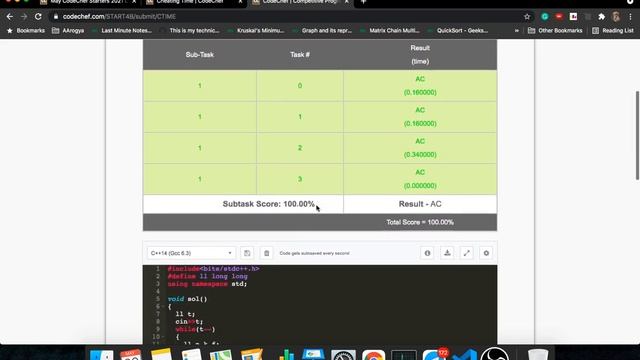
Task: Show editor info with the info icon
Action: click(x=427, y=253)
